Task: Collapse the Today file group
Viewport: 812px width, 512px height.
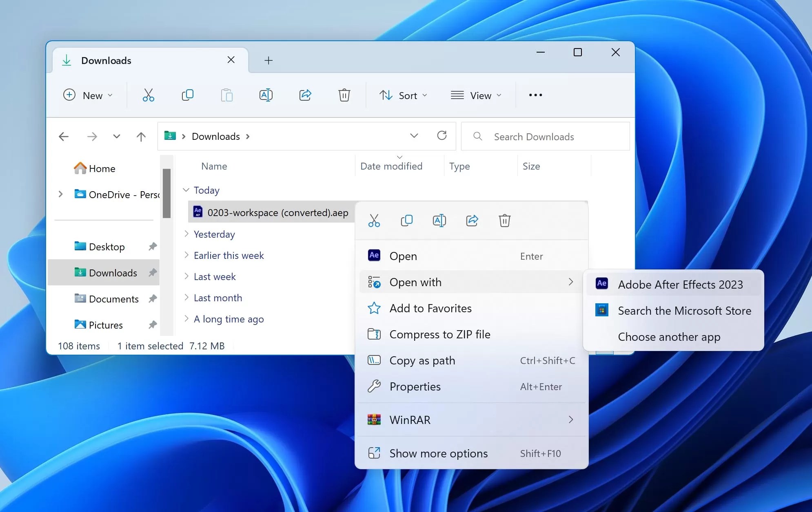Action: [186, 190]
